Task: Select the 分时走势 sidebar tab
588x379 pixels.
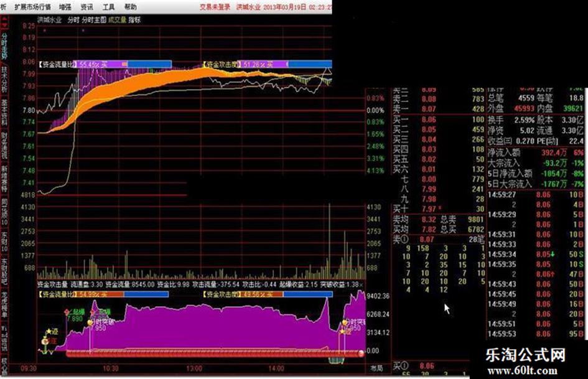Action: point(4,47)
